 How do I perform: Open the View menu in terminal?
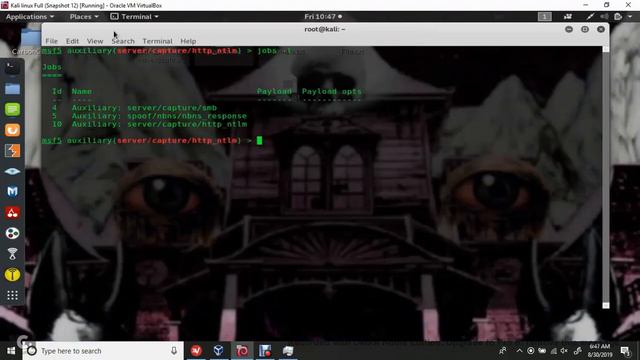(x=95, y=41)
